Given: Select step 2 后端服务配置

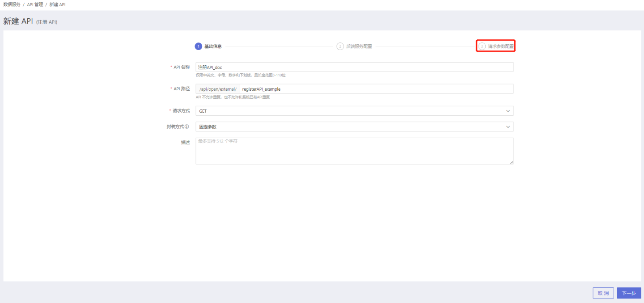Looking at the screenshot, I should pyautogui.click(x=354, y=46).
